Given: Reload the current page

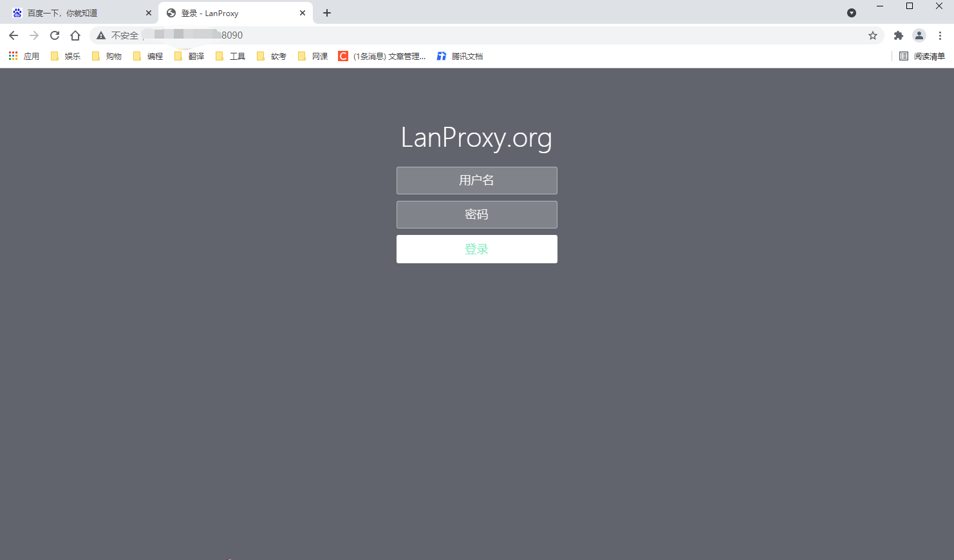Looking at the screenshot, I should 54,35.
